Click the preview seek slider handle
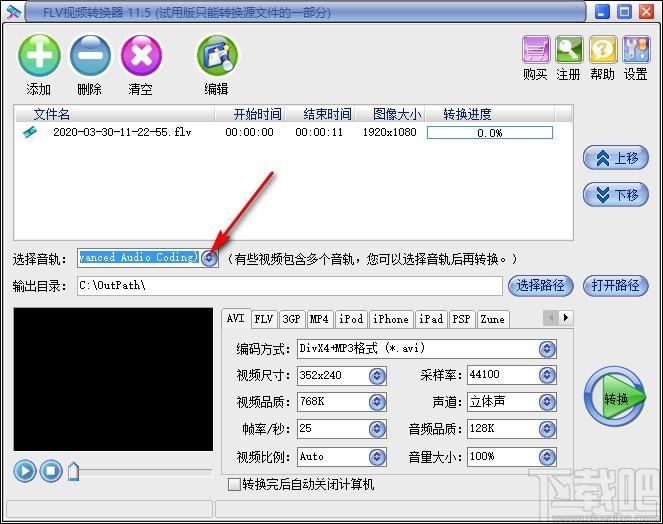 [x=74, y=472]
